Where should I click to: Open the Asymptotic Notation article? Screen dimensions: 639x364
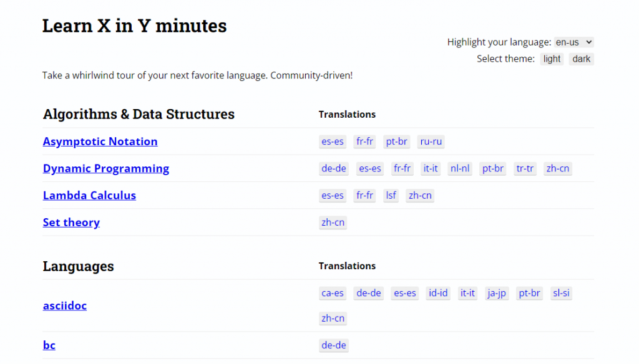click(100, 141)
